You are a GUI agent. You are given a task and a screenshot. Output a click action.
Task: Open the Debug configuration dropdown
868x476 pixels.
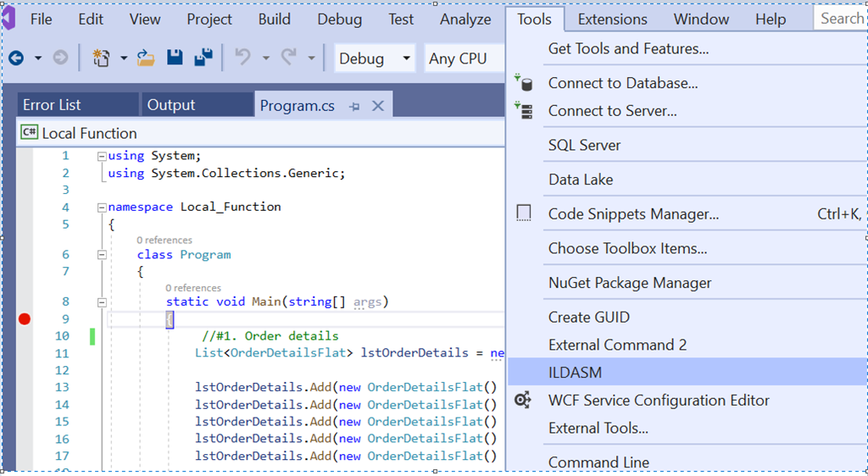375,58
